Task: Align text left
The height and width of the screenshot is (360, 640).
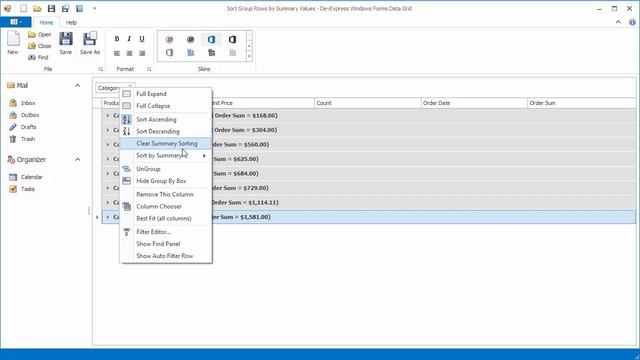Action: (117, 53)
